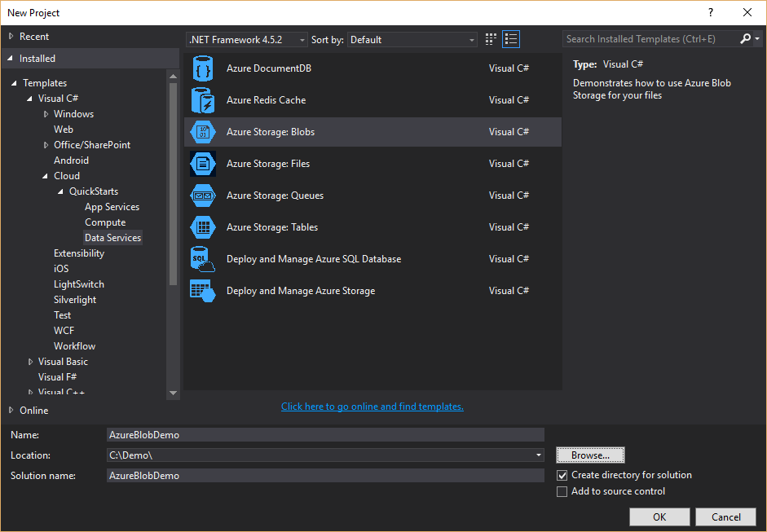The width and height of the screenshot is (767, 532).
Task: Switch to small icons grid view
Action: [491, 39]
